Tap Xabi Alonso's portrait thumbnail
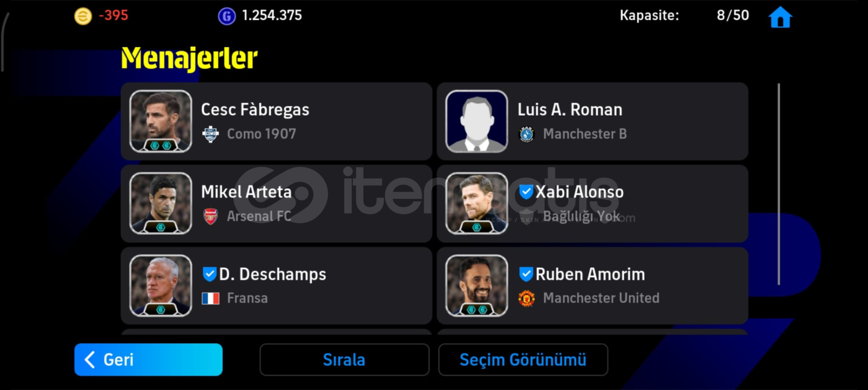Image resolution: width=868 pixels, height=390 pixels. pyautogui.click(x=476, y=203)
